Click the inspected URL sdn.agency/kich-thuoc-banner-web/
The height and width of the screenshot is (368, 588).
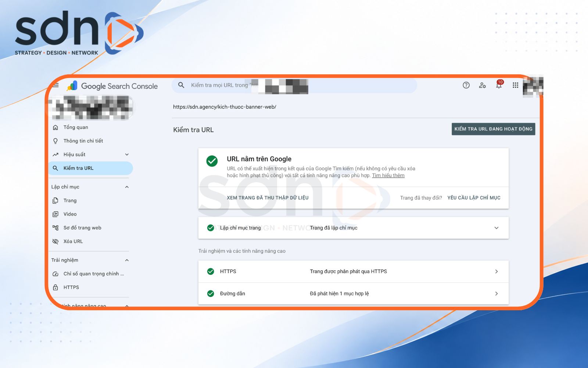(225, 107)
